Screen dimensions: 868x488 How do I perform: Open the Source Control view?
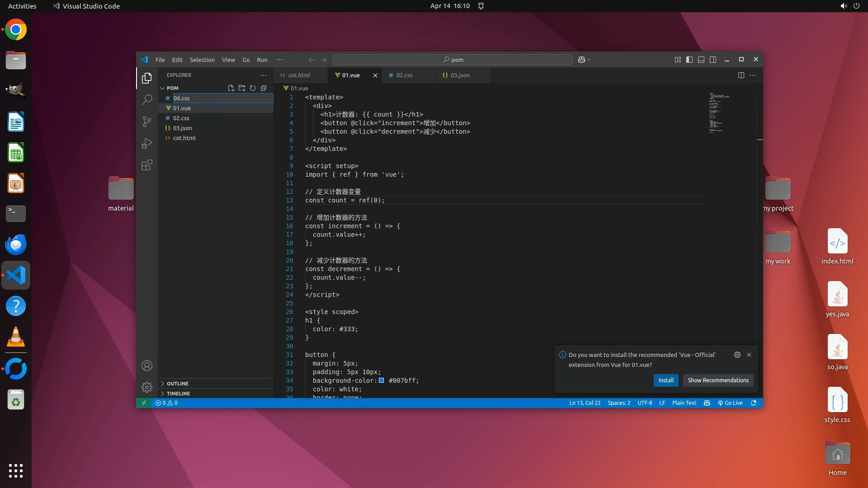[146, 122]
